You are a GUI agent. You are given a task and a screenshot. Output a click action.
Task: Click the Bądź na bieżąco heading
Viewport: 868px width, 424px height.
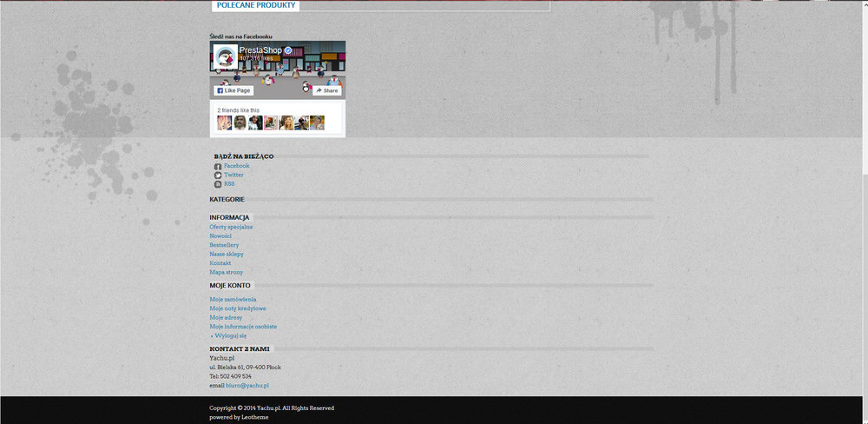pos(244,156)
